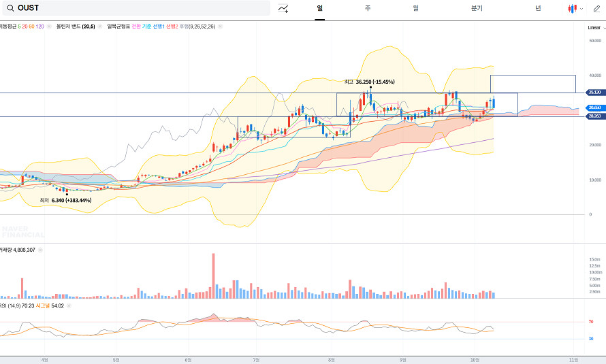606x364 pixels.
Task: Switch to the 년 (yearly) tab
Action: coord(538,8)
